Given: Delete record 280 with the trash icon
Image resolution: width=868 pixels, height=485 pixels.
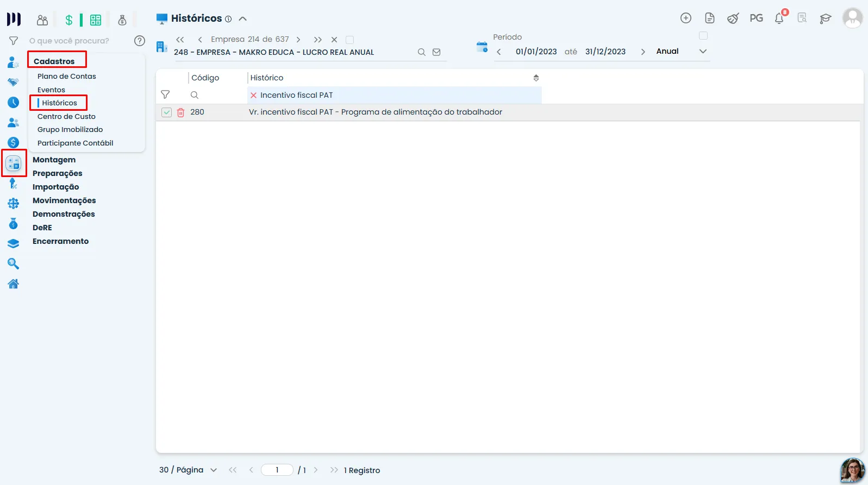Looking at the screenshot, I should pyautogui.click(x=181, y=112).
